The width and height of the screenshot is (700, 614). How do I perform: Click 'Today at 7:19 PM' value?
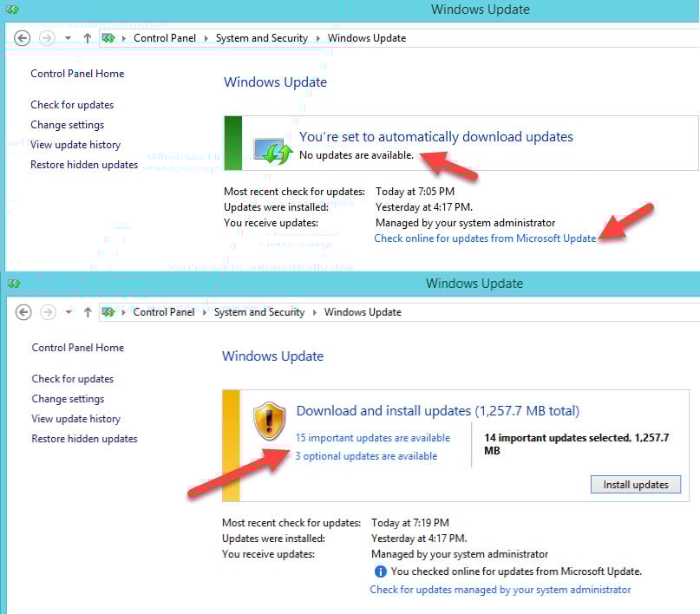(x=410, y=523)
